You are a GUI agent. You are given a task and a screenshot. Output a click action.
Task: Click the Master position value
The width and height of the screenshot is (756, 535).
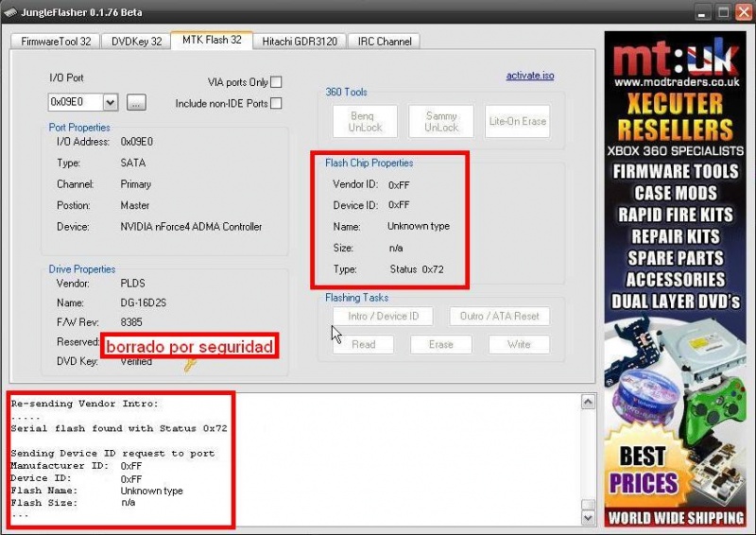[x=134, y=205]
